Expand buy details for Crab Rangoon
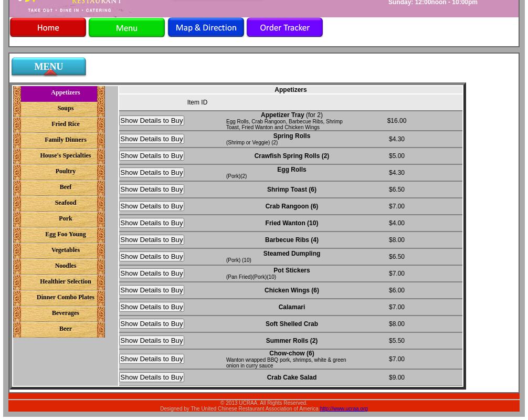The width and height of the screenshot is (528, 420). (152, 206)
